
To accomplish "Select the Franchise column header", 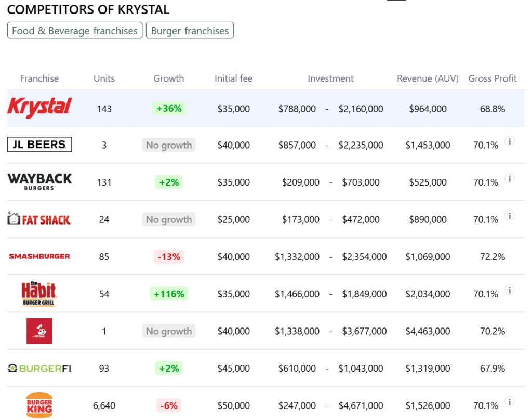I will (39, 78).
